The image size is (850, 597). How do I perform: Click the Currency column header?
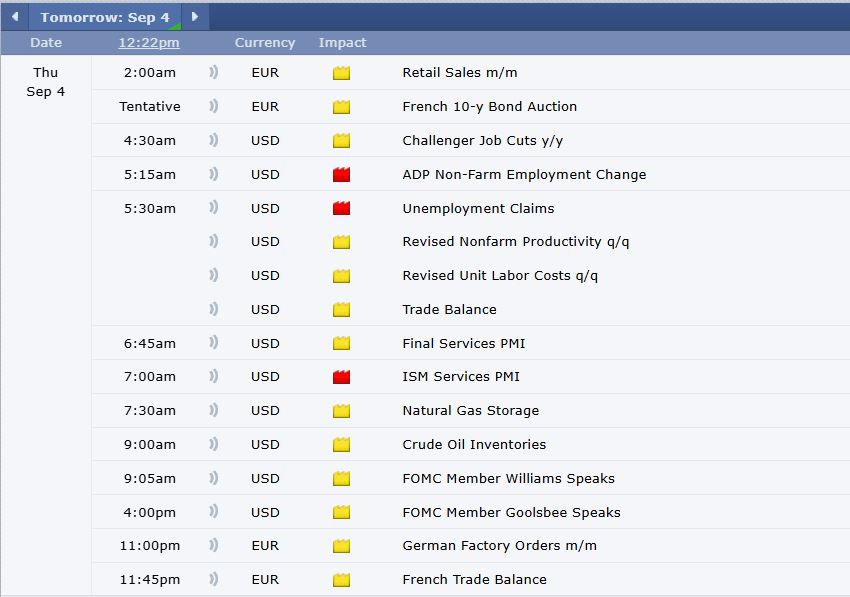pos(265,43)
